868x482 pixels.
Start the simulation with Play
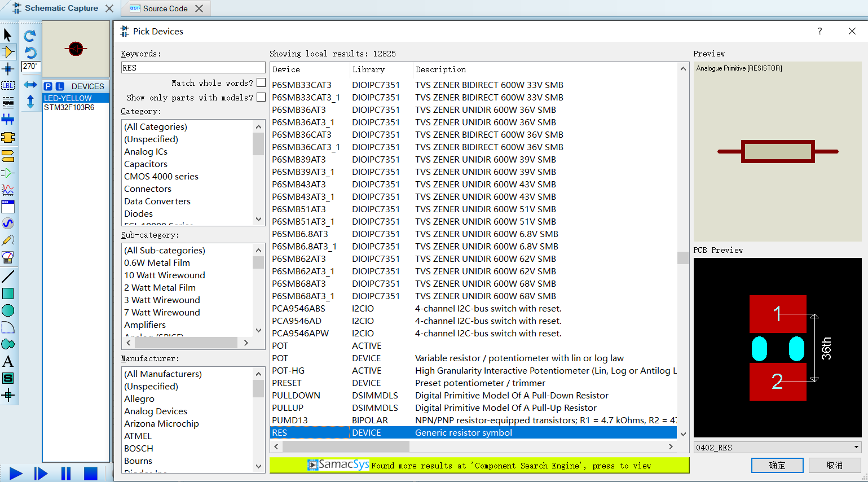pos(16,474)
